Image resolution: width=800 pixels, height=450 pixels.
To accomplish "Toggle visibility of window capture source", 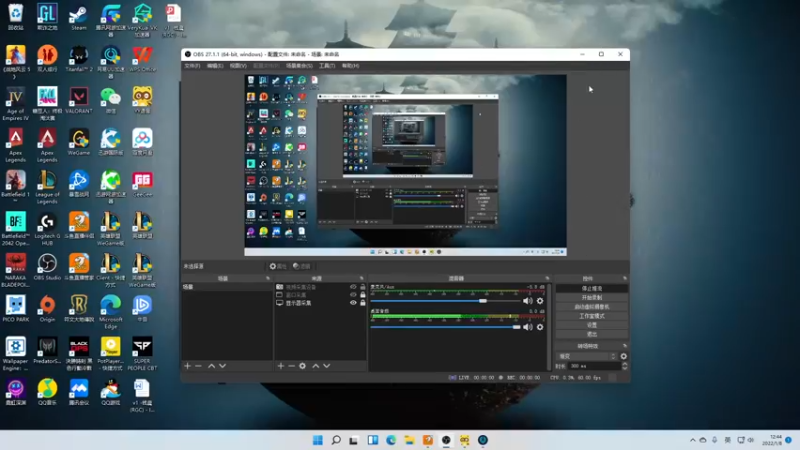I will click(353, 295).
